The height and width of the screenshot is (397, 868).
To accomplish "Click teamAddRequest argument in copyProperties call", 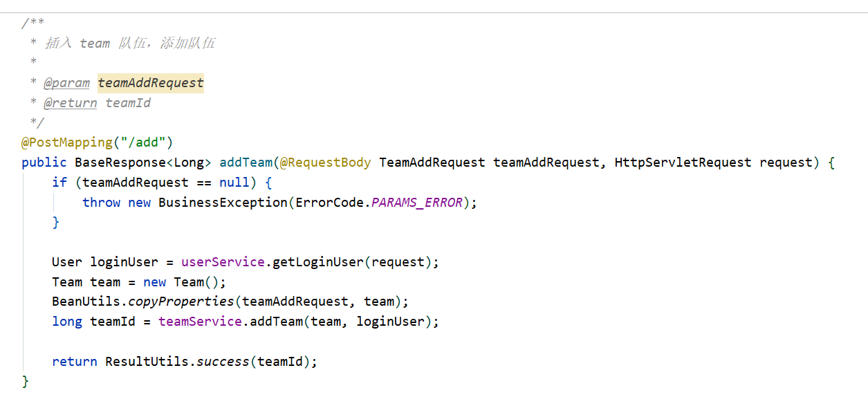I will [295, 302].
